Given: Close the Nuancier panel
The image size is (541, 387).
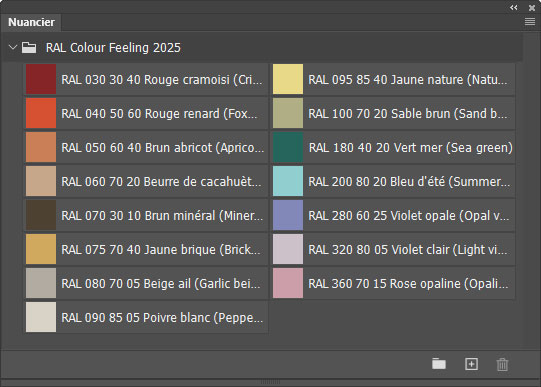Looking at the screenshot, I should 532,8.
